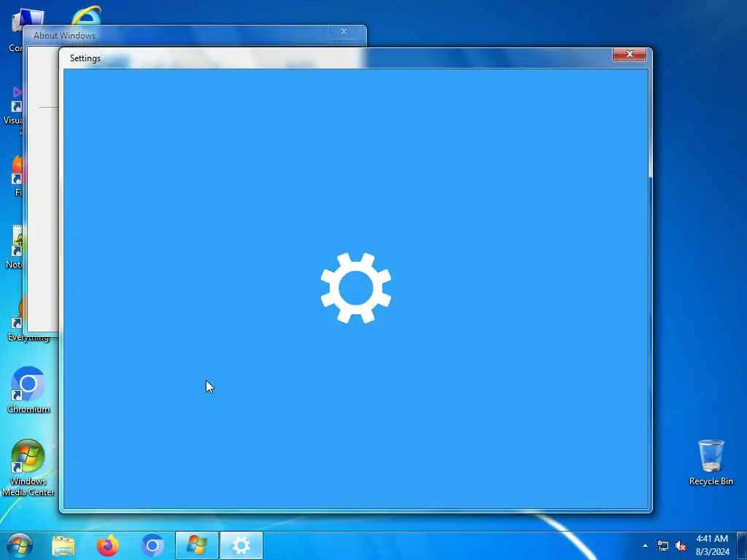Viewport: 747px width, 560px height.
Task: Open the network status tray icon
Action: [x=662, y=545]
